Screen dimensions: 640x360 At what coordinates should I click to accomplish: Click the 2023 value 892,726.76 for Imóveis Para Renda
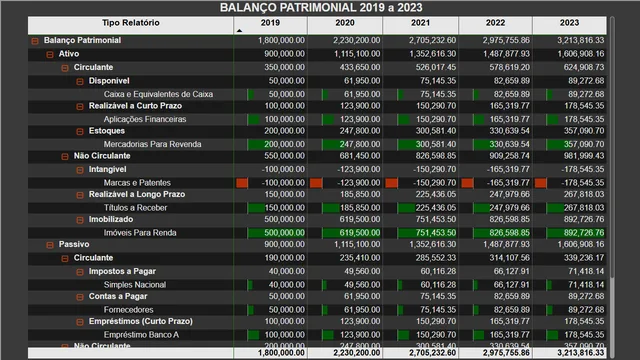point(584,233)
